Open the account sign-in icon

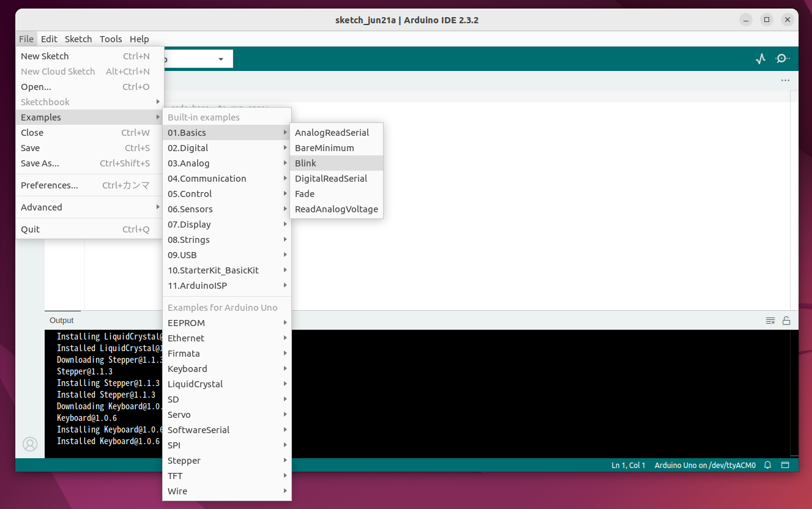pos(30,444)
